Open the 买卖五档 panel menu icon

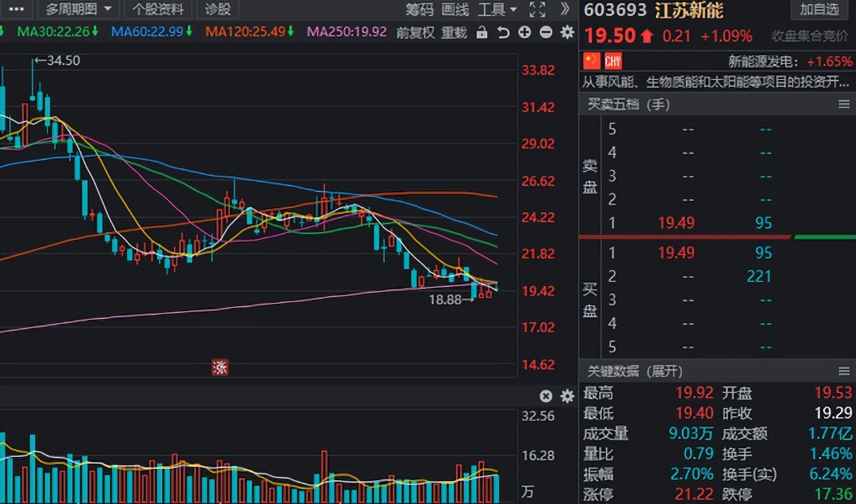844,104
